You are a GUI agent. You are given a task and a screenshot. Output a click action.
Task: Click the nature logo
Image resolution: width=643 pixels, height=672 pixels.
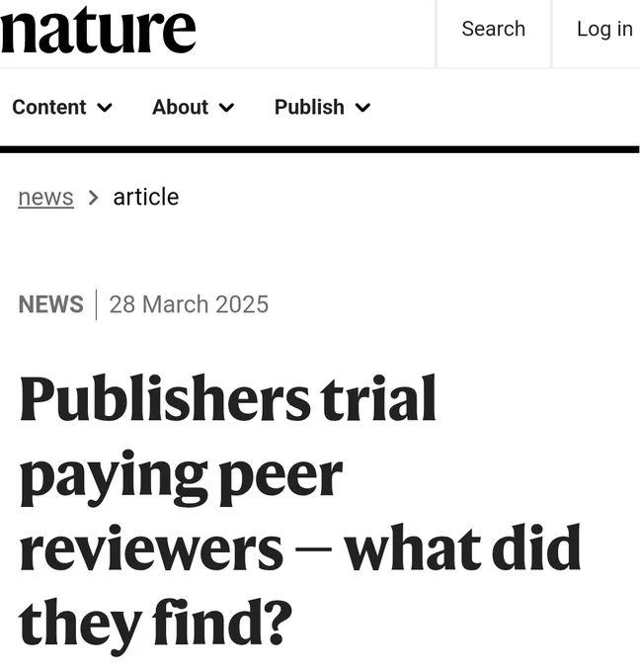[98, 31]
